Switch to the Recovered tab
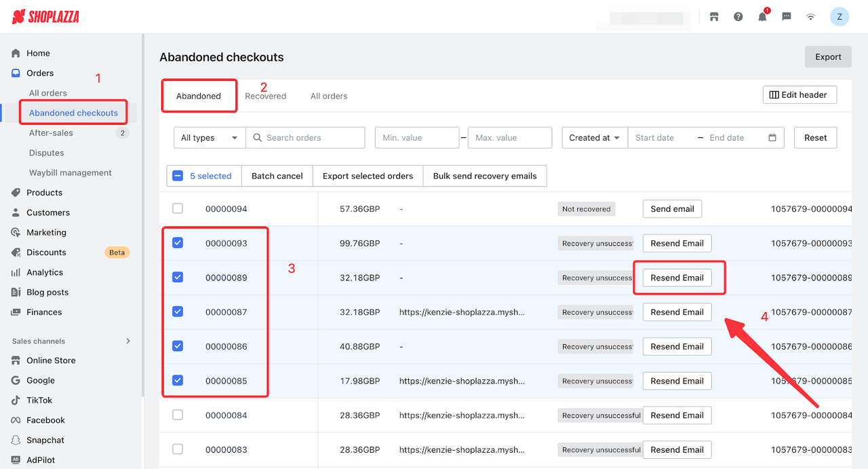 [265, 96]
